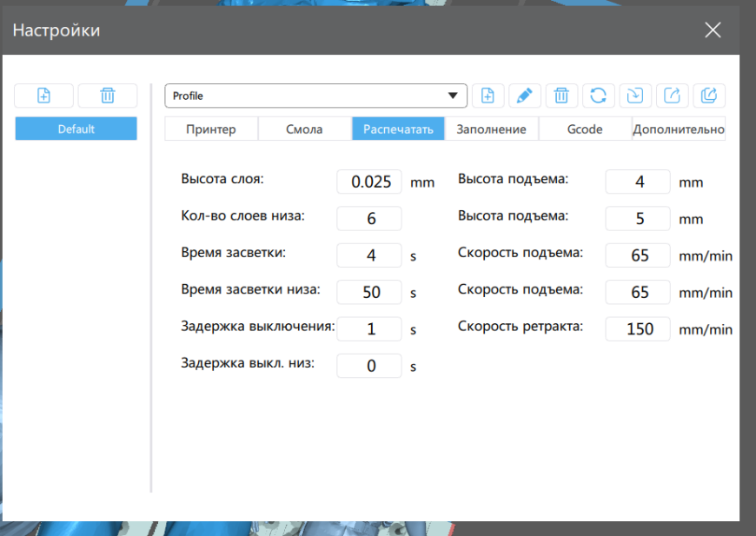Image resolution: width=756 pixels, height=536 pixels.
Task: Select the Default printer entry
Action: pos(76,129)
